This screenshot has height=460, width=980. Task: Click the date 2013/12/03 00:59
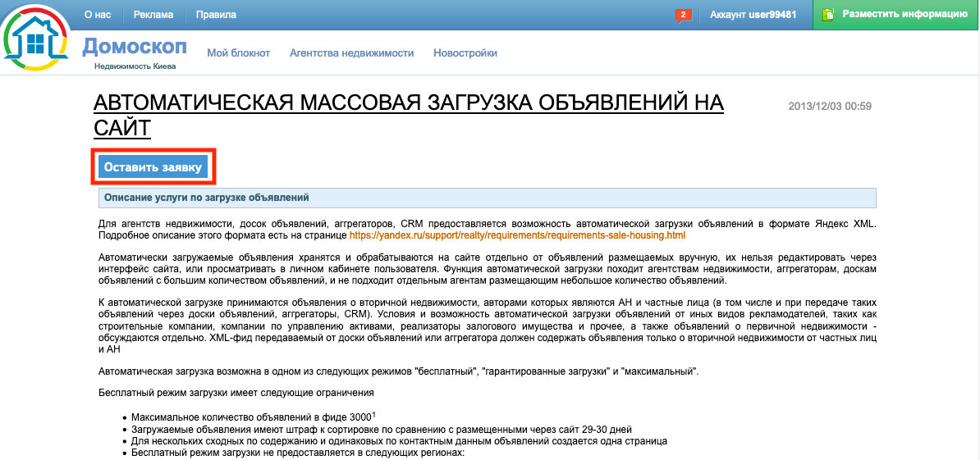(x=830, y=106)
